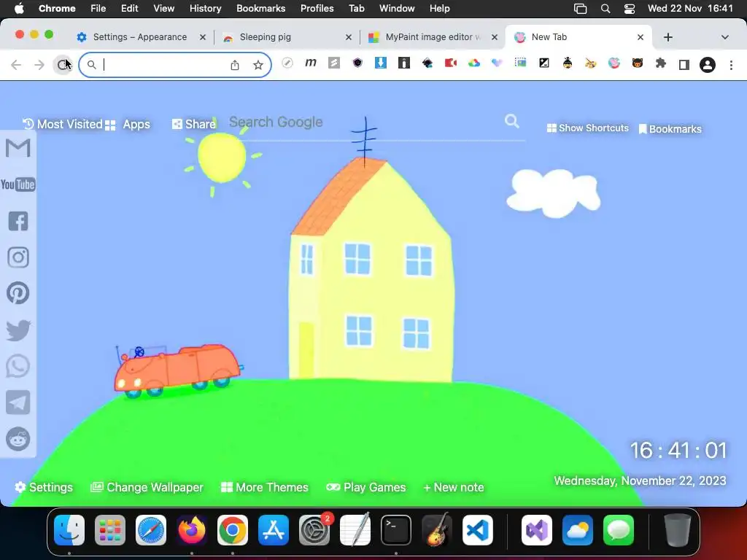Click the bear face extension icon
Viewport: 747px width, 560px height.
[638, 63]
